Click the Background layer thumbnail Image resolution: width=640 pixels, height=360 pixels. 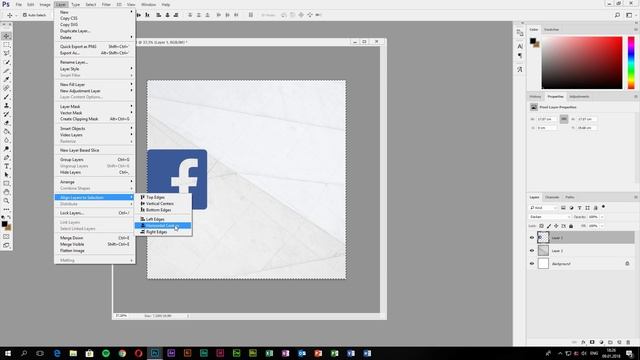543,264
